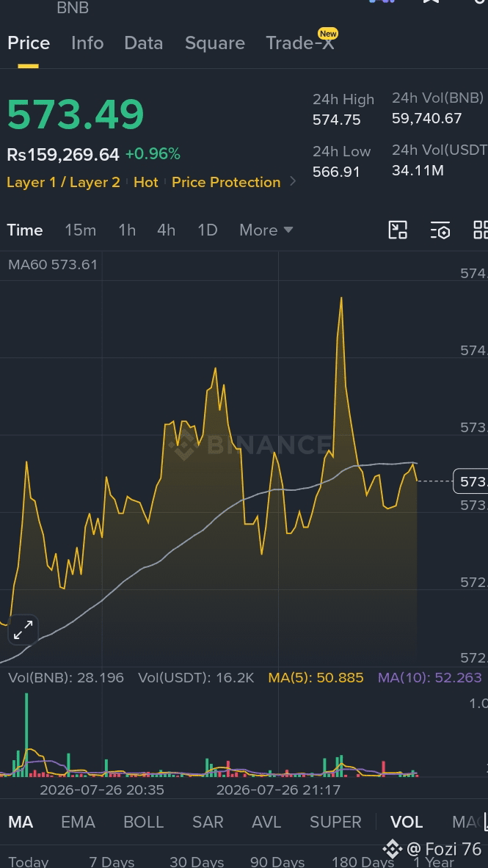Toggle the AVL indicator

point(266,822)
